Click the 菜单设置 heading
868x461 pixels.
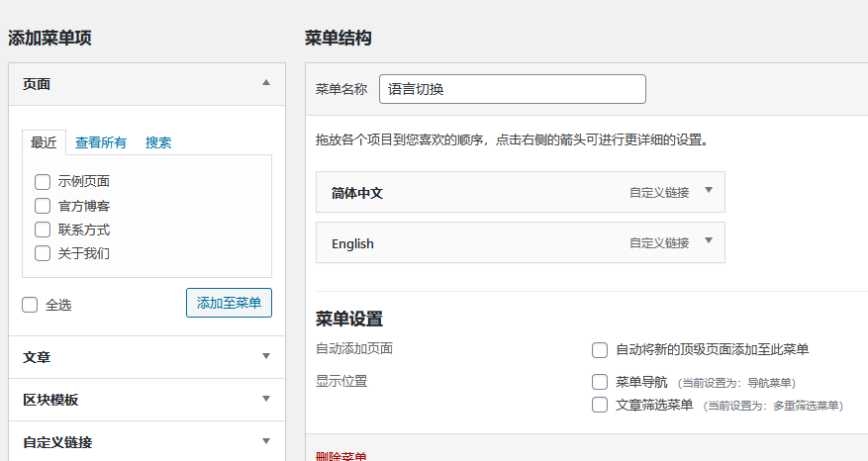click(349, 320)
